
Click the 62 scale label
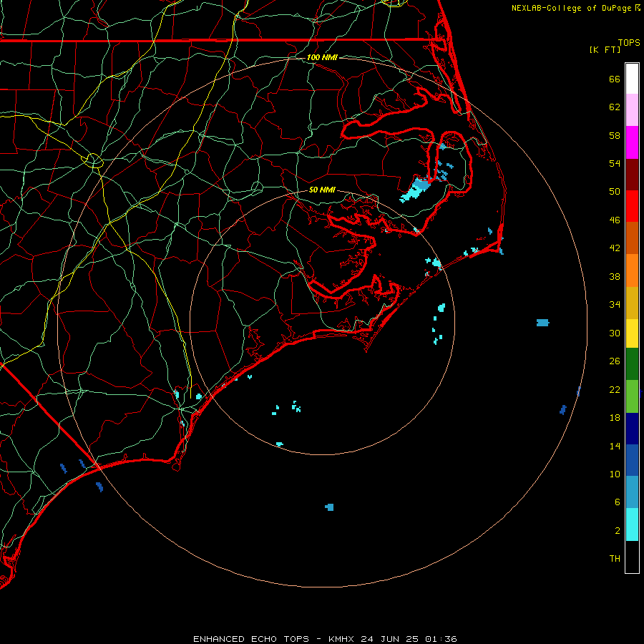615,107
